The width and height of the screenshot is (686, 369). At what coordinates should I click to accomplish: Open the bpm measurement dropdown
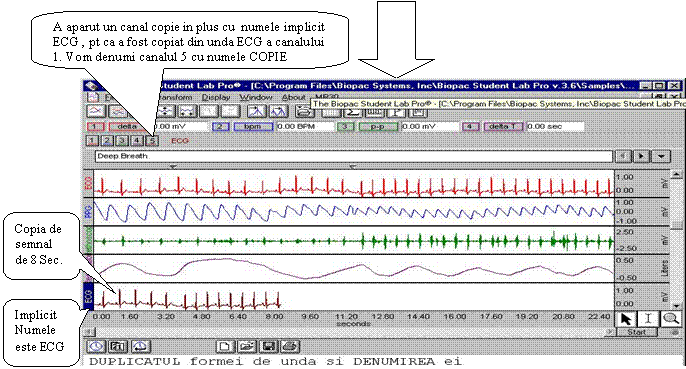tap(253, 127)
